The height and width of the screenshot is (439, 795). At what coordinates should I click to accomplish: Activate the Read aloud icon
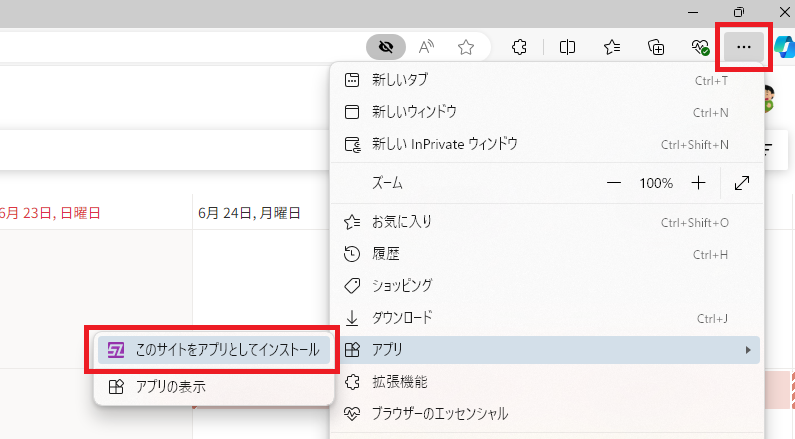click(x=426, y=47)
